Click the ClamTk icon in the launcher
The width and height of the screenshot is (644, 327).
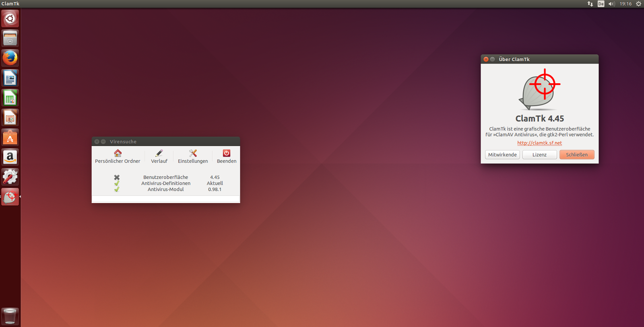pyautogui.click(x=10, y=197)
